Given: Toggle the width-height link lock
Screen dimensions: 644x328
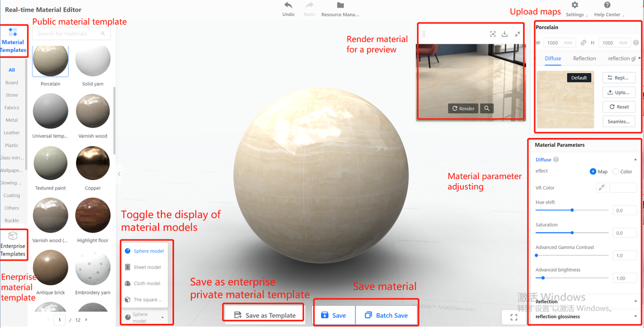Looking at the screenshot, I should 583,43.
